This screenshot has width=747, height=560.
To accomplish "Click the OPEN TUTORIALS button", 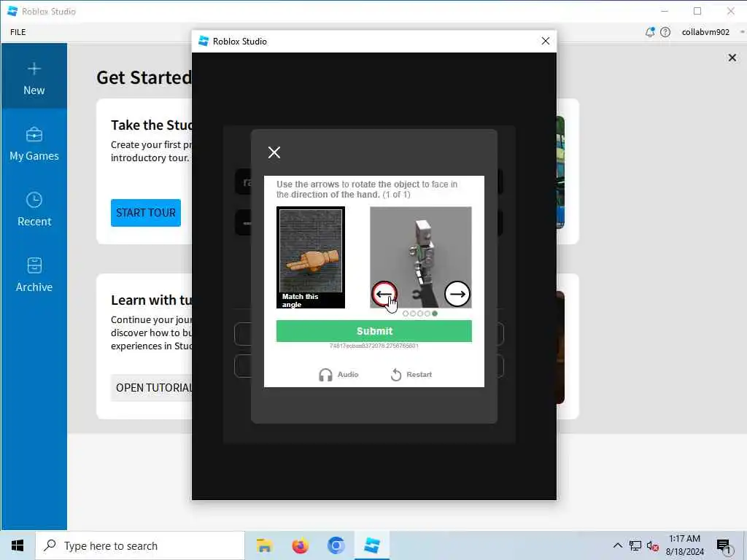I will (152, 388).
